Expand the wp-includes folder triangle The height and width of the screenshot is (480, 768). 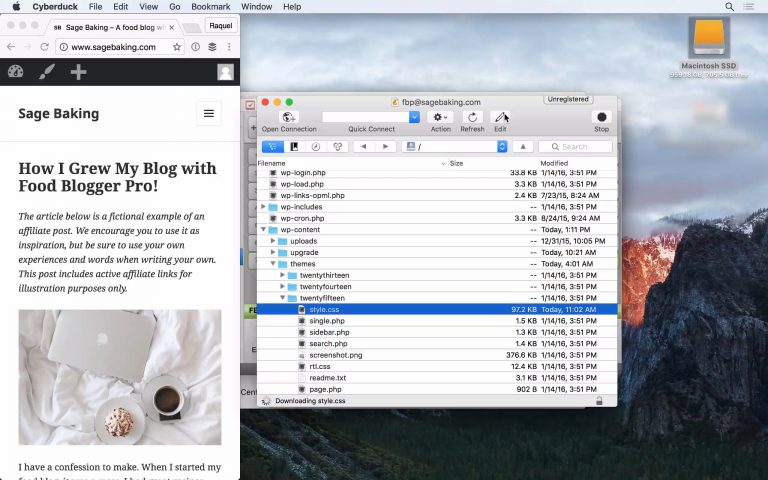coord(264,207)
